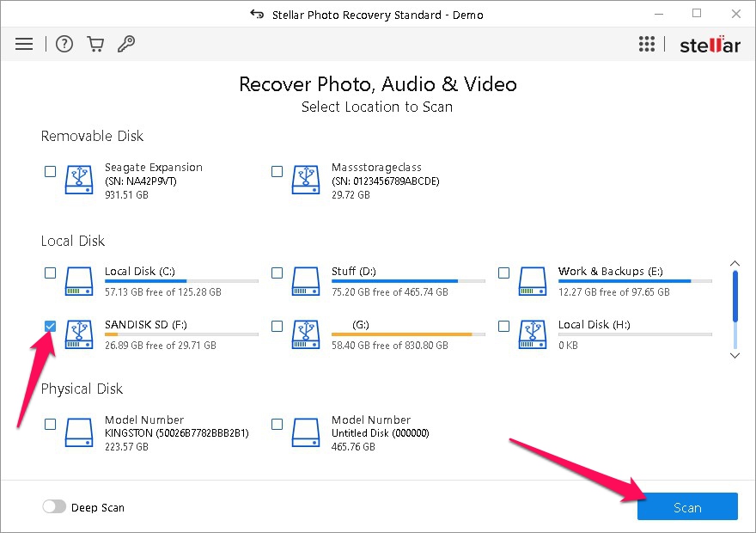756x533 pixels.
Task: Click the Stuff (D:) label
Action: [353, 271]
